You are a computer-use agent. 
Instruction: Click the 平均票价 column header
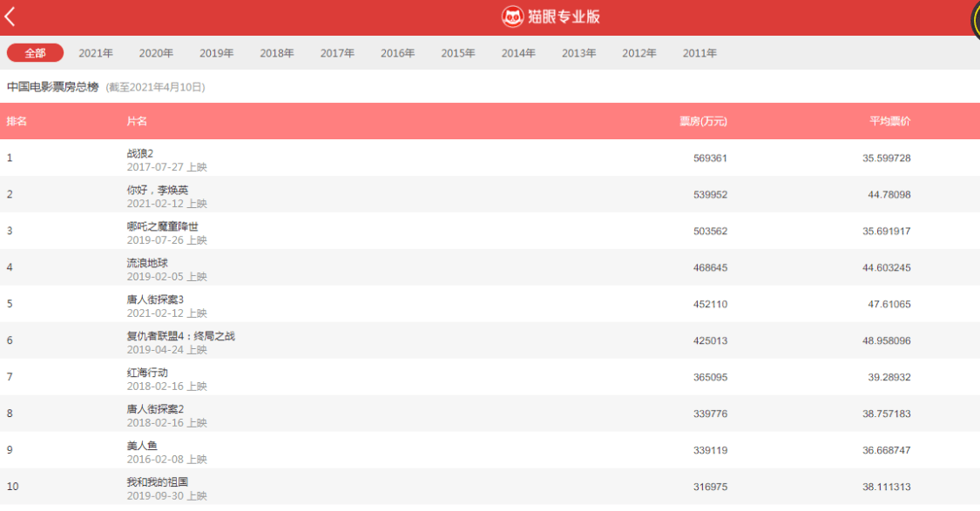[x=890, y=121]
